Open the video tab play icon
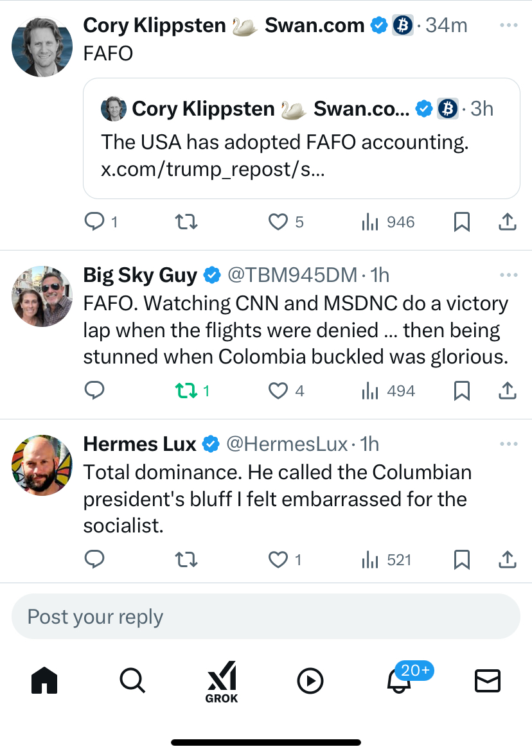This screenshot has width=532, height=756. [x=310, y=681]
